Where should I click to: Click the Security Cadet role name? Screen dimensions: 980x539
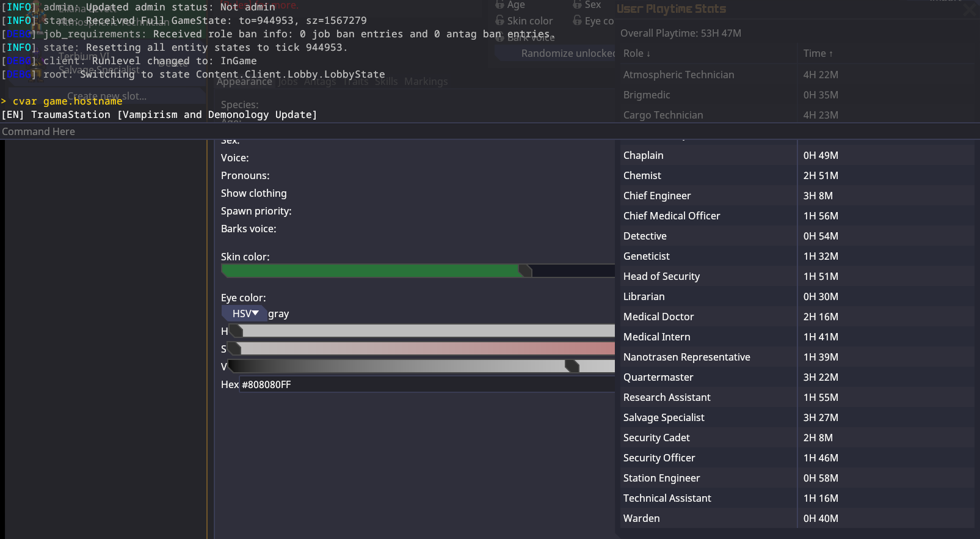point(656,438)
